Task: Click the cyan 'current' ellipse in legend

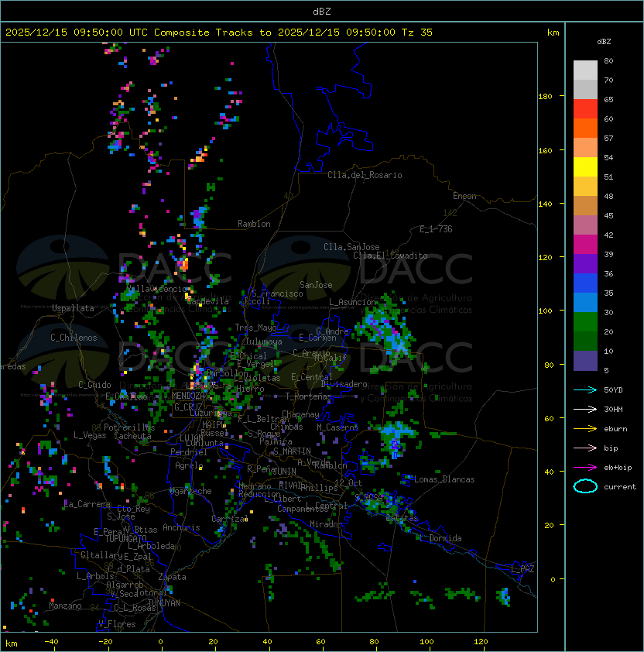Action: [x=585, y=486]
